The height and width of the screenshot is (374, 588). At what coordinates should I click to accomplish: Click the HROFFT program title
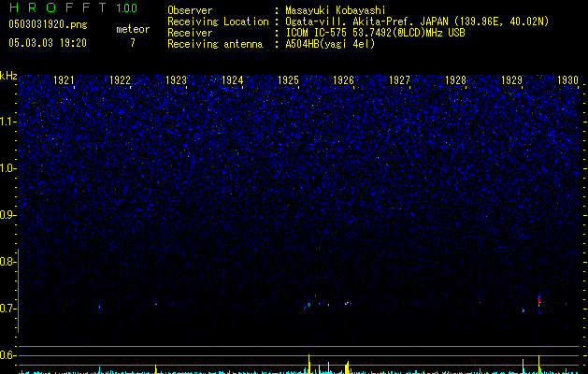[57, 7]
